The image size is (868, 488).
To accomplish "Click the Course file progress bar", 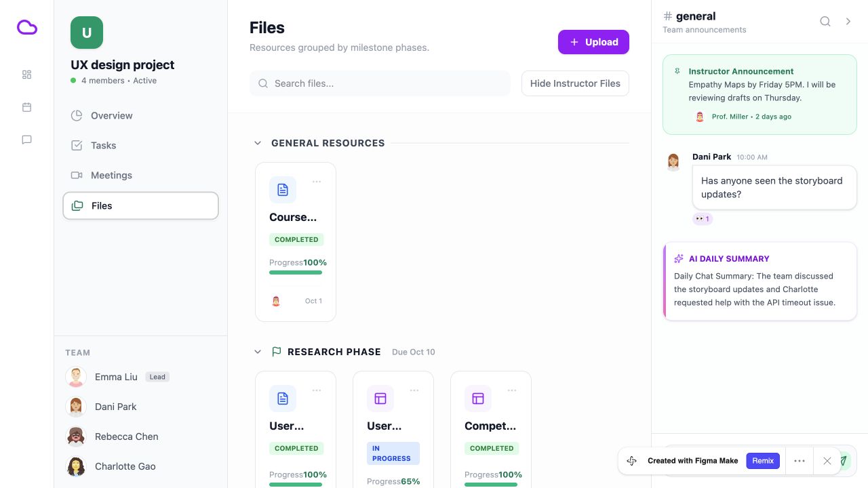I will [296, 272].
